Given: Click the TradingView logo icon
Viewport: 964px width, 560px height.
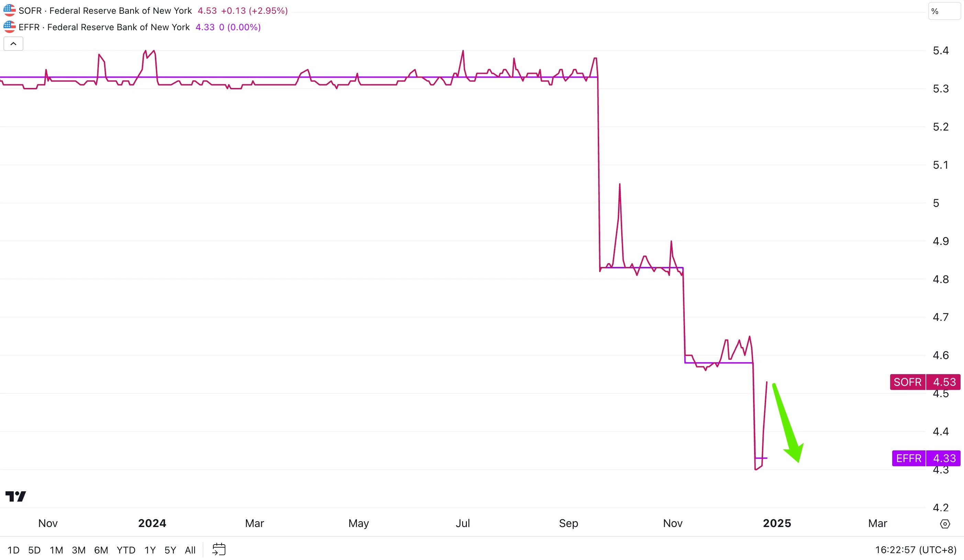Looking at the screenshot, I should pyautogui.click(x=16, y=496).
